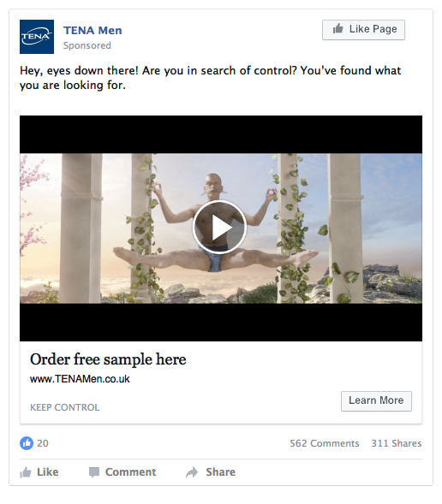Click the thumbs-up icon in Like Page

337,29
